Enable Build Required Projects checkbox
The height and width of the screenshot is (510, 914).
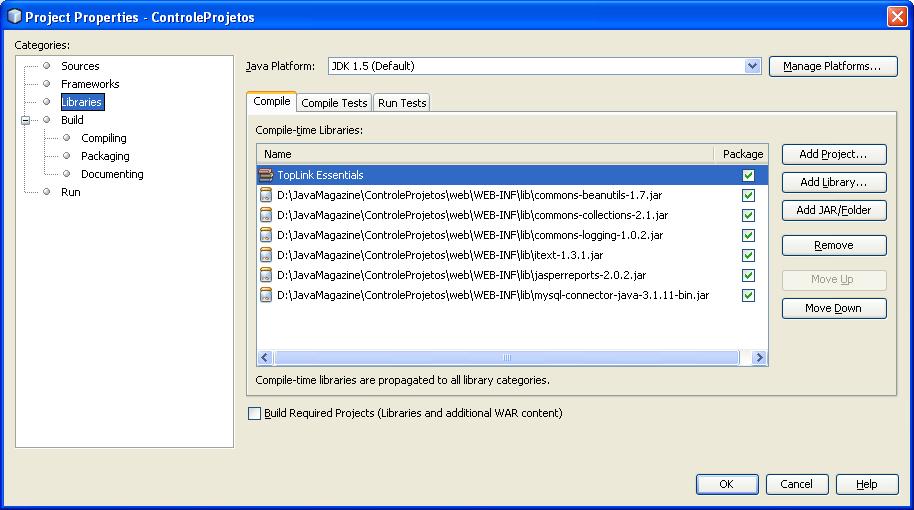point(254,413)
